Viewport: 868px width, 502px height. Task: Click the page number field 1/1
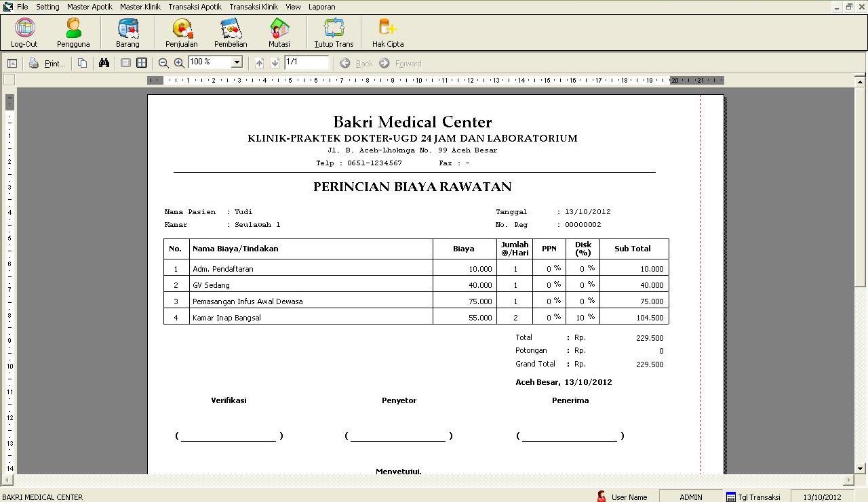tap(307, 62)
